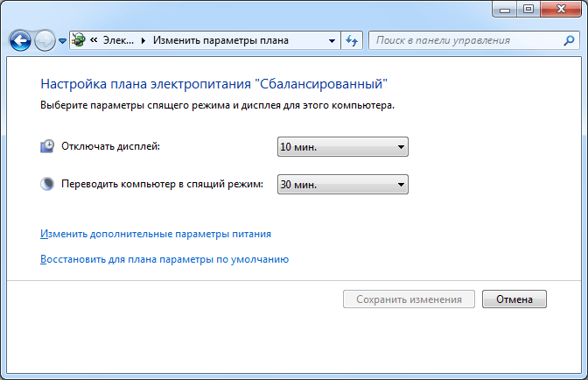Viewport: 588px width, 380px height.
Task: Open the "10 мин." display-off dropdown
Action: (x=343, y=147)
